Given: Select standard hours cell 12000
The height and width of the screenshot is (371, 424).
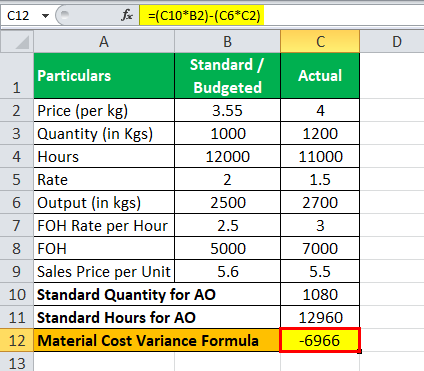Looking at the screenshot, I should coord(227,156).
